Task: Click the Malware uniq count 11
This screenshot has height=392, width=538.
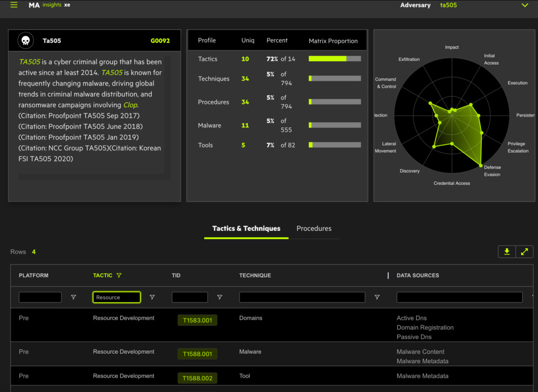Action: click(x=245, y=125)
